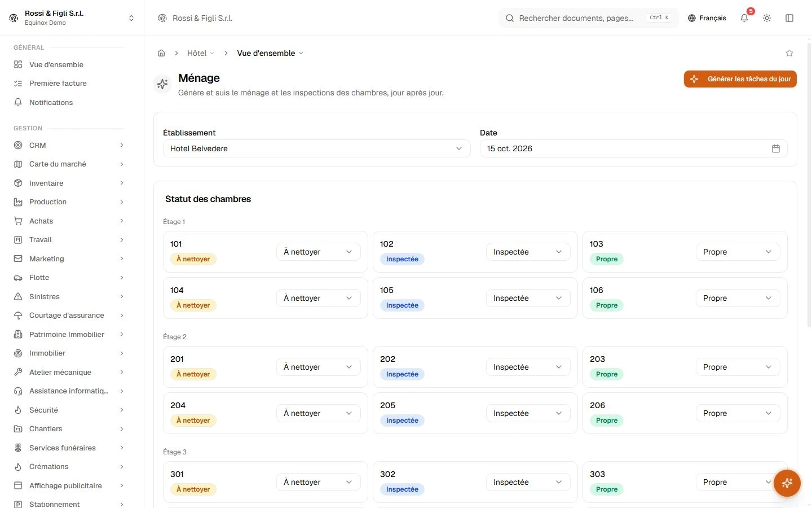Click the À nettoyer badge on room 201
This screenshot has width=812, height=508.
[193, 374]
